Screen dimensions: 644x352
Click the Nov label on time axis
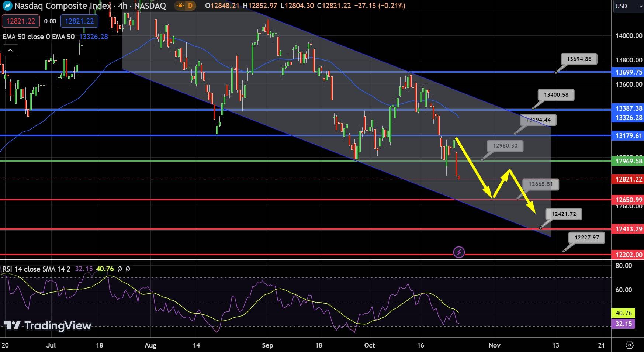point(494,345)
